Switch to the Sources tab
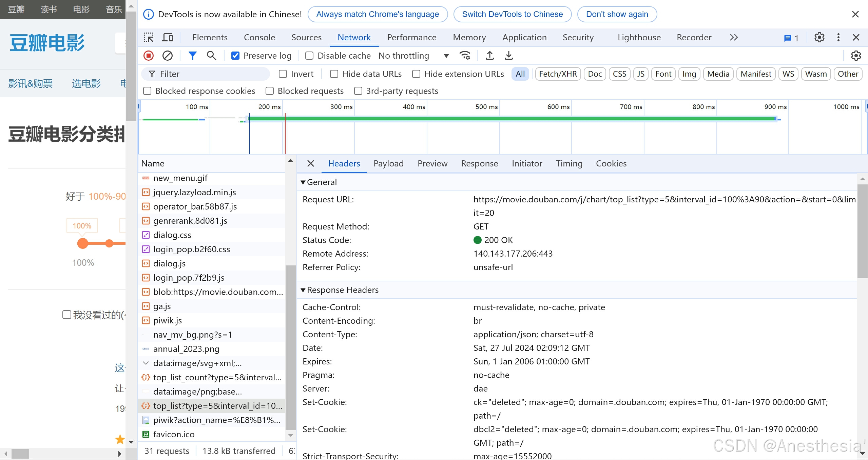The image size is (868, 460). pyautogui.click(x=306, y=37)
